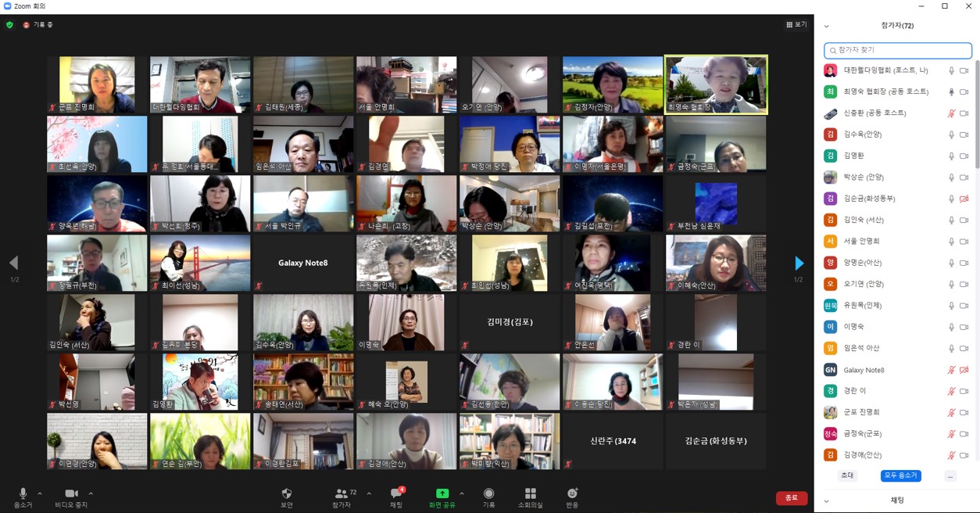Open the 보안 (Security) shield icon
Image resolution: width=980 pixels, height=513 pixels.
tap(287, 494)
